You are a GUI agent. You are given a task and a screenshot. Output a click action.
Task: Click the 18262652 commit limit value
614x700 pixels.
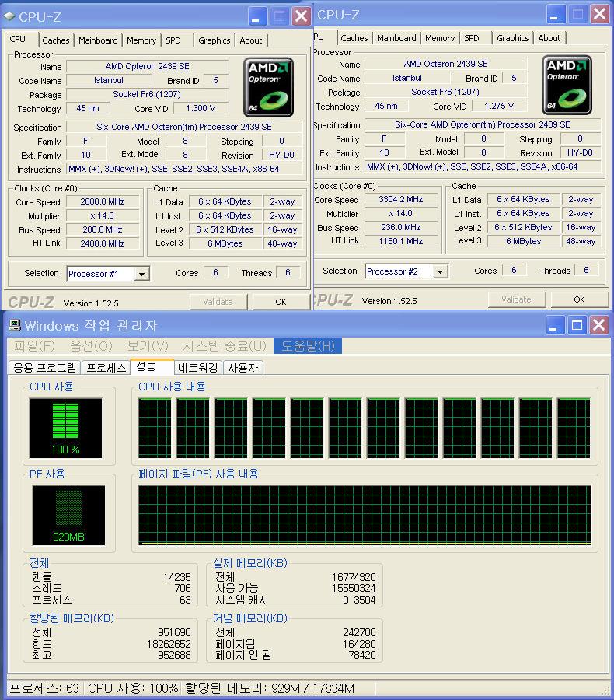[x=169, y=644]
